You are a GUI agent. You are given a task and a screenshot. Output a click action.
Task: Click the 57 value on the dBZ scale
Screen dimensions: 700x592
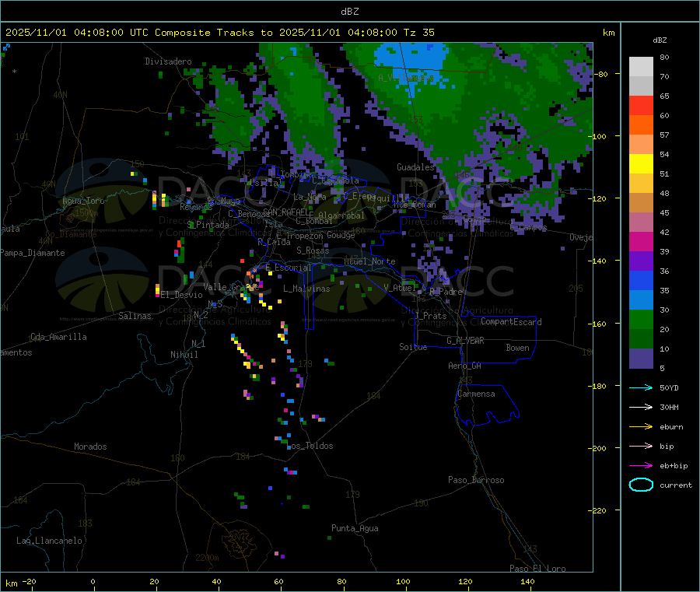[x=664, y=135]
